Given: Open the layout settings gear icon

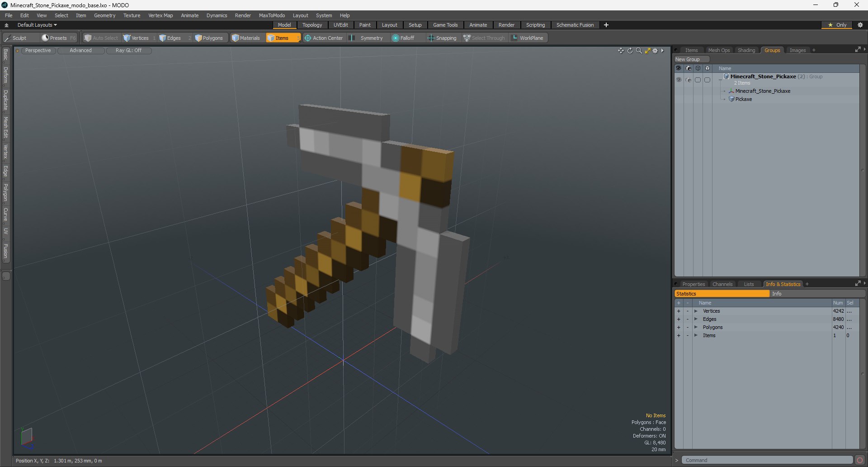Looking at the screenshot, I should click(x=860, y=25).
